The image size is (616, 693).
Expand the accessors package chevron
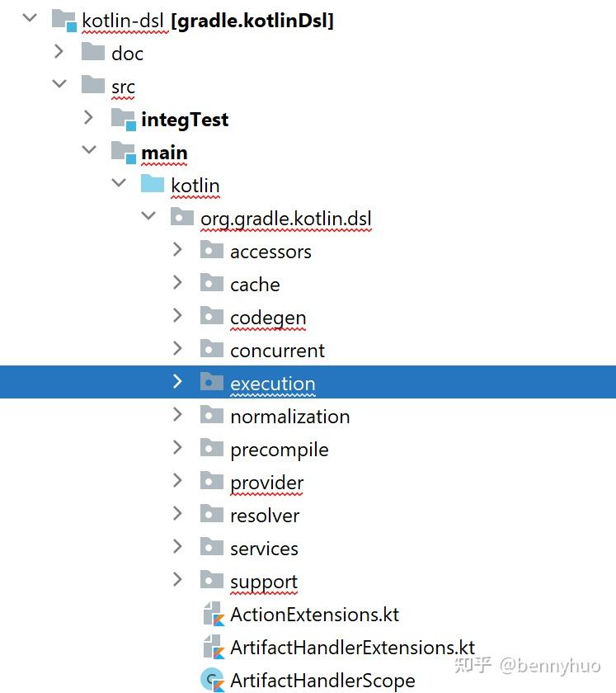point(176,250)
